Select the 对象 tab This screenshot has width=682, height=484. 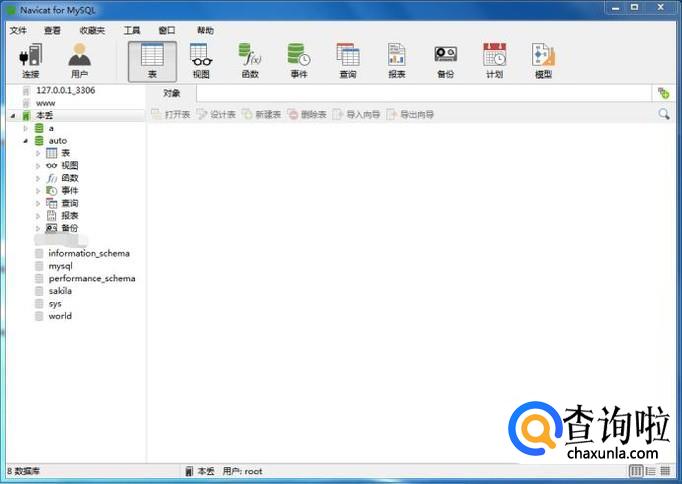coord(171,93)
